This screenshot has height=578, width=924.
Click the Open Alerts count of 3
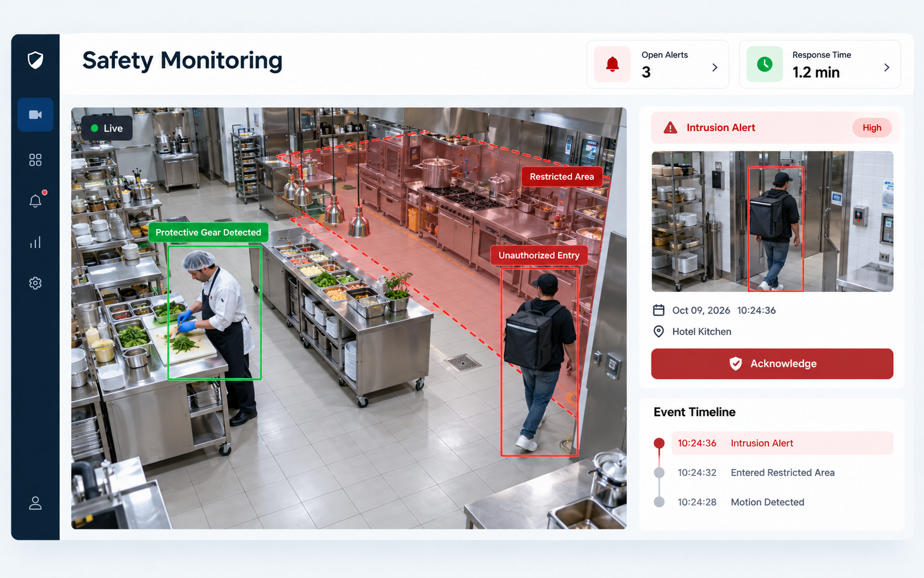coord(646,72)
